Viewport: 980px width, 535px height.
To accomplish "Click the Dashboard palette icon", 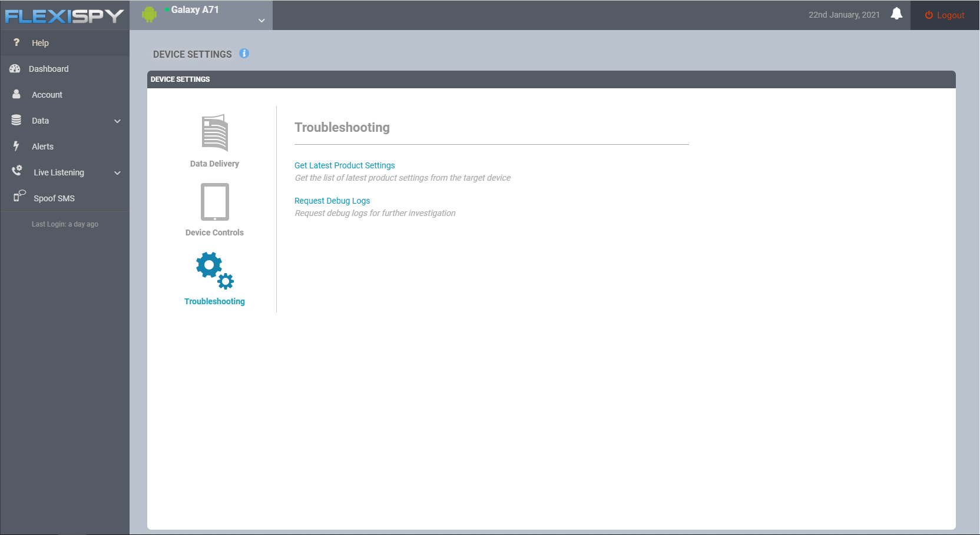I will (15, 69).
